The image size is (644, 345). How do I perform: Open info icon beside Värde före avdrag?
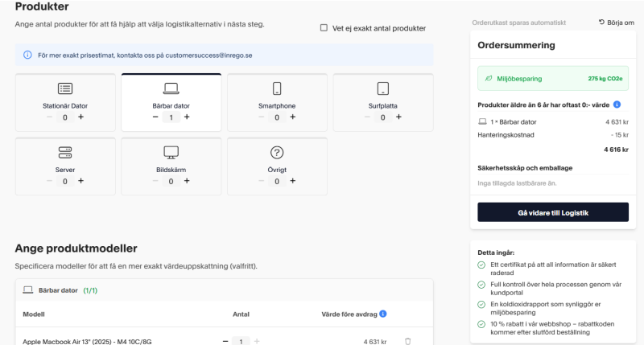pos(383,314)
